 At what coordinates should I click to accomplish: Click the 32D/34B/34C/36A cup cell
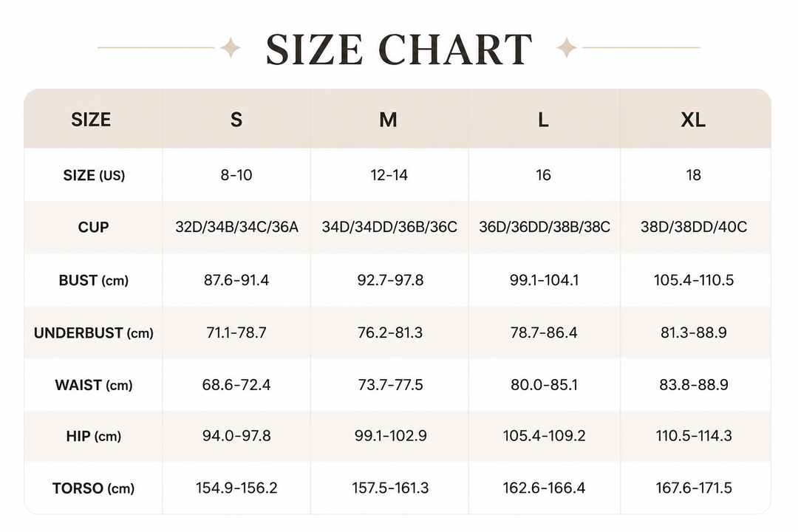tap(236, 227)
